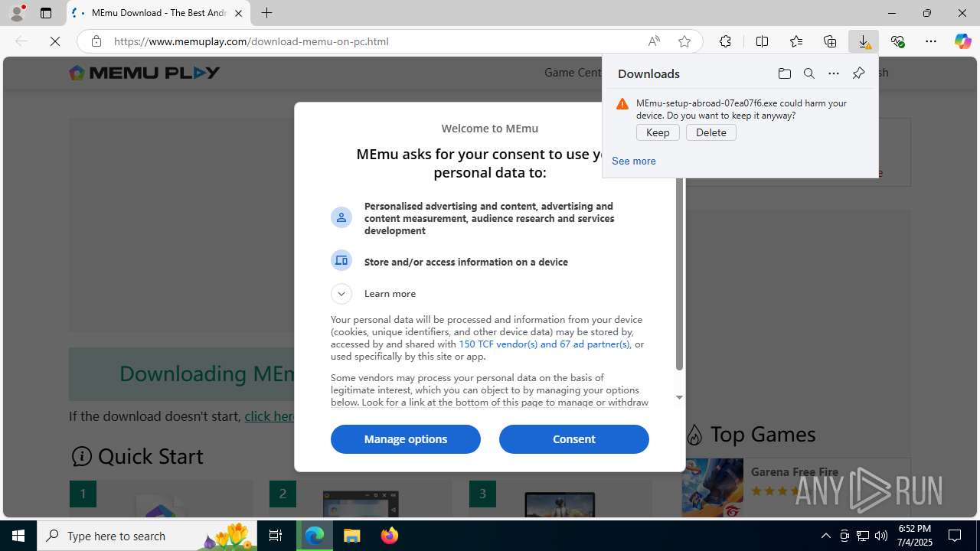Open Browser essentials icon
The width and height of the screenshot is (980, 551).
click(897, 41)
